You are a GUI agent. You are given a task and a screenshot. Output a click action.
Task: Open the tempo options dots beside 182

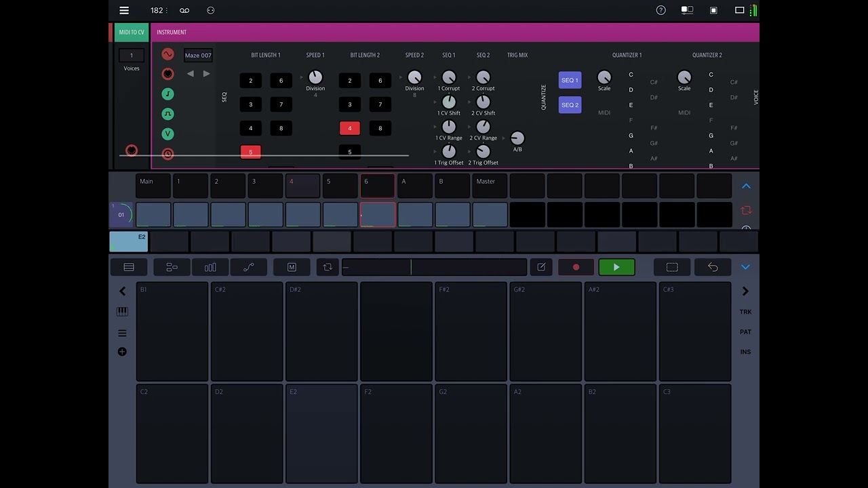coord(166,10)
